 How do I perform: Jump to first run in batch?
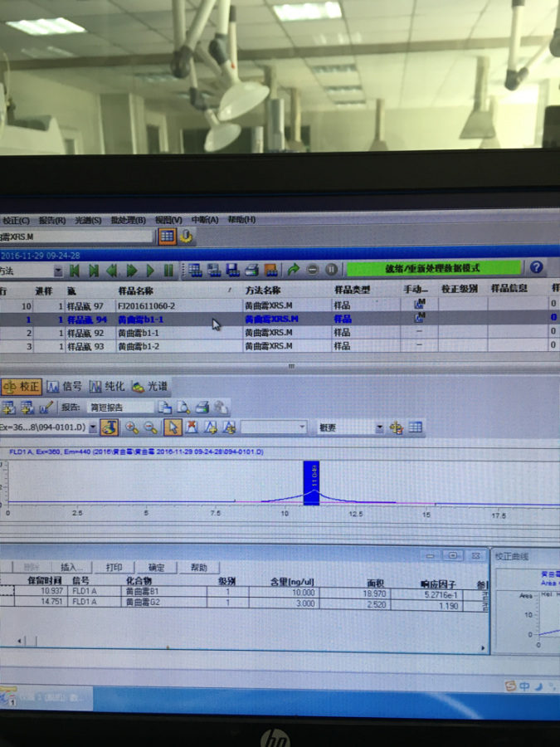click(x=75, y=271)
